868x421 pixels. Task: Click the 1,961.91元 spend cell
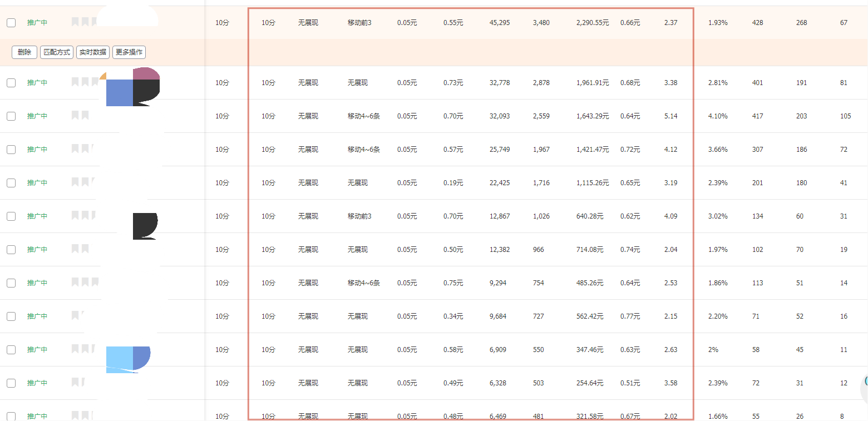point(593,83)
